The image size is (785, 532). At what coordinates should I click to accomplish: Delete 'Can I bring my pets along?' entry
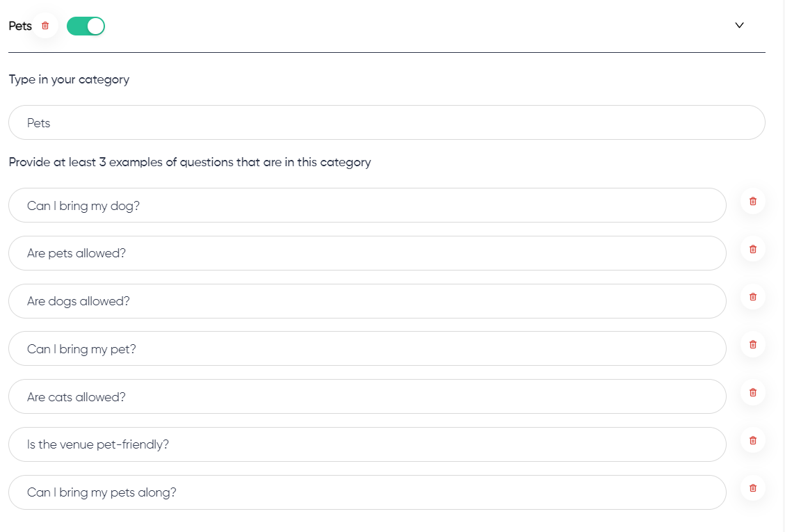pyautogui.click(x=752, y=488)
